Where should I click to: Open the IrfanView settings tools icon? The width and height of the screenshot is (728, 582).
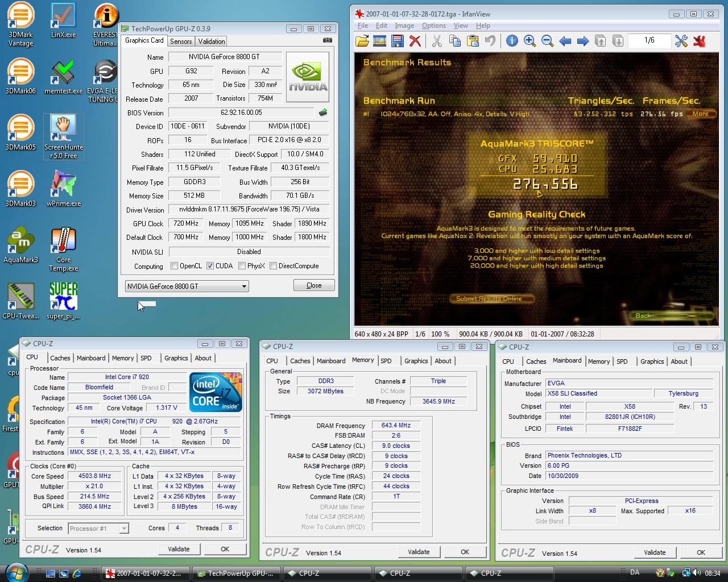[x=681, y=41]
